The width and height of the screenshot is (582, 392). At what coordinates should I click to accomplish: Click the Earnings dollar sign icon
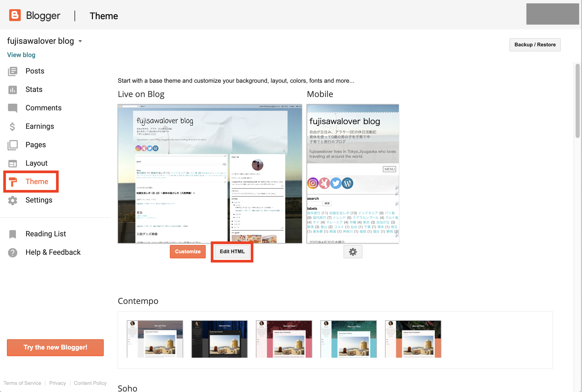pos(12,126)
